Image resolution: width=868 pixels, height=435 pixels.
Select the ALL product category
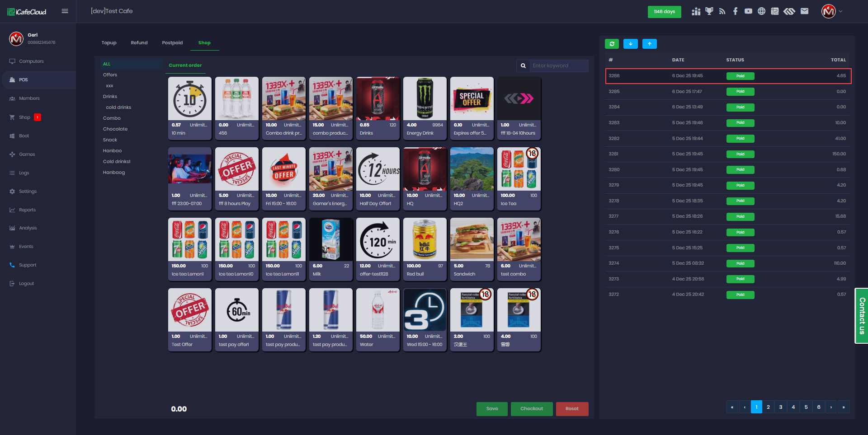pyautogui.click(x=131, y=64)
